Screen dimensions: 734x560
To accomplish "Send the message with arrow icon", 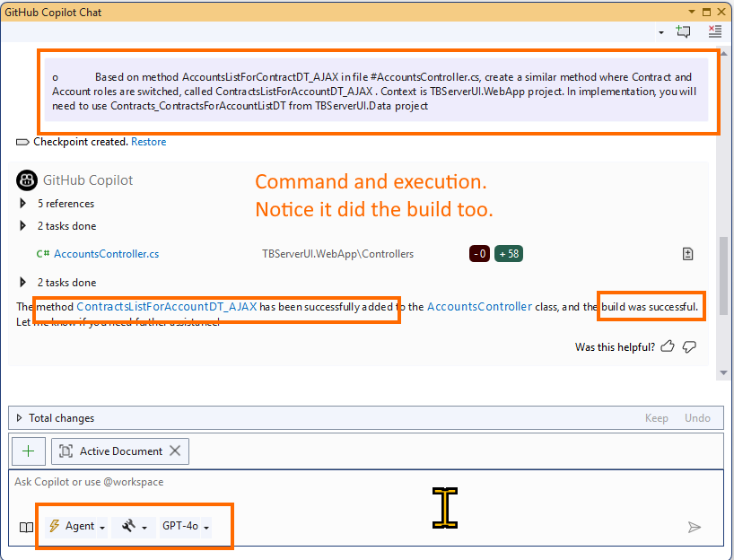I will pos(695,527).
